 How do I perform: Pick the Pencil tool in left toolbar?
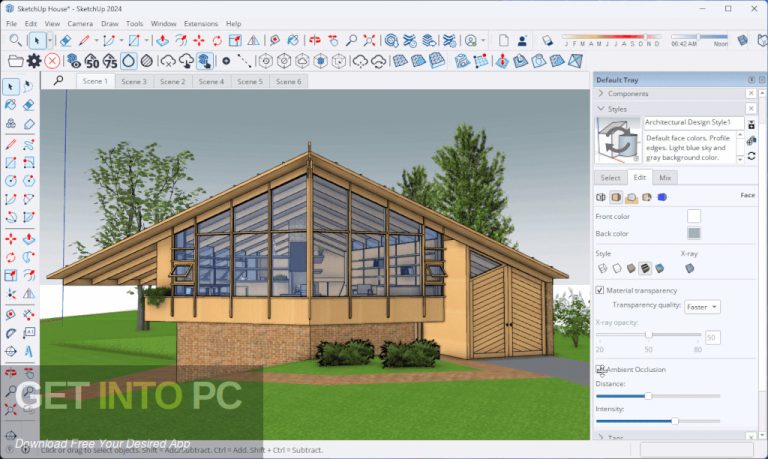[x=10, y=144]
